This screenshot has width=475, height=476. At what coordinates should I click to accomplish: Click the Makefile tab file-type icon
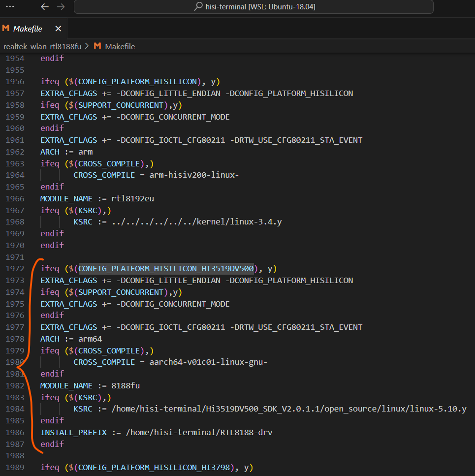coord(6,29)
